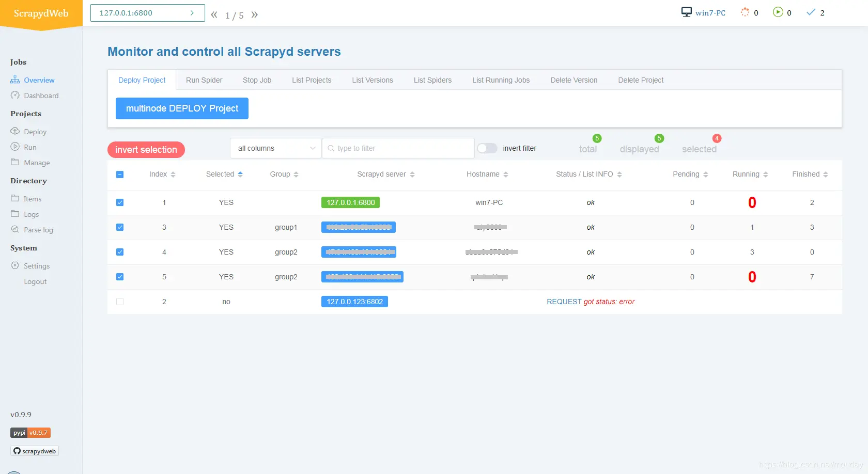868x474 pixels.
Task: Click the Logs folder icon
Action: 15,214
